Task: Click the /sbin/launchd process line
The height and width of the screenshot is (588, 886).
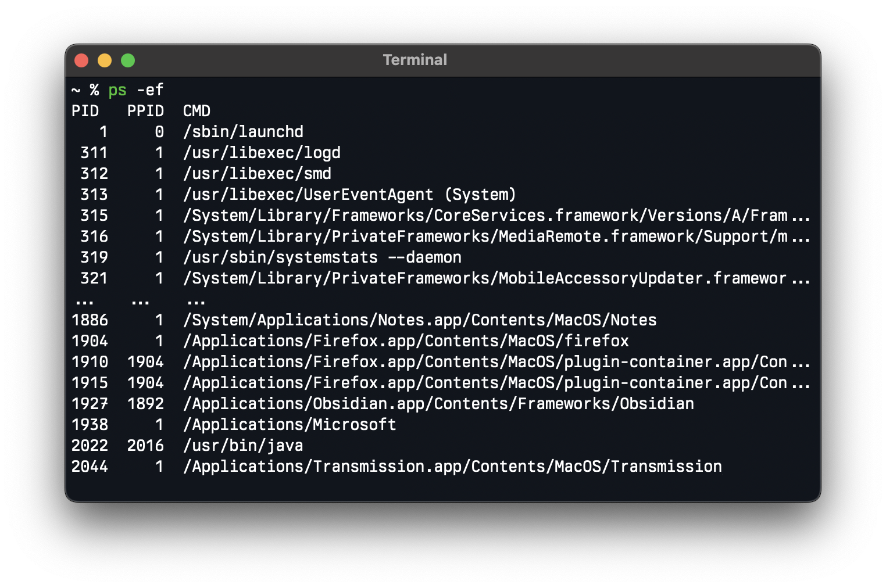Action: click(243, 132)
